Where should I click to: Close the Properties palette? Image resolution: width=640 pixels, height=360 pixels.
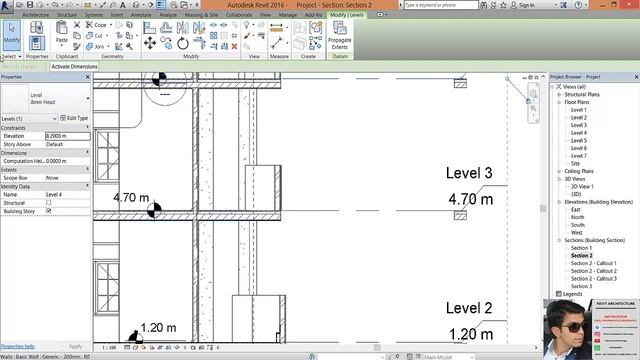[87, 77]
